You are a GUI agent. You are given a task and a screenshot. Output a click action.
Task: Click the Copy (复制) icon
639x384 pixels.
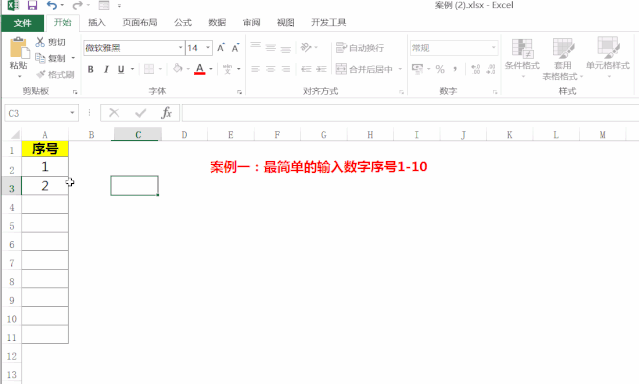coord(40,58)
